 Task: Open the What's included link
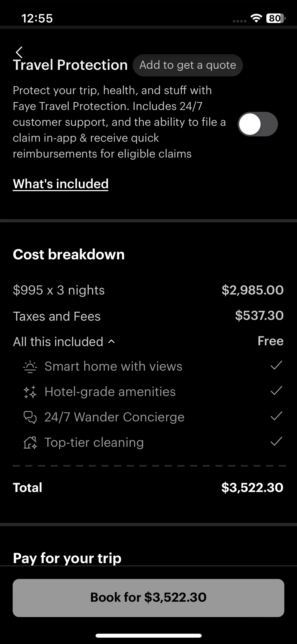pyautogui.click(x=61, y=184)
